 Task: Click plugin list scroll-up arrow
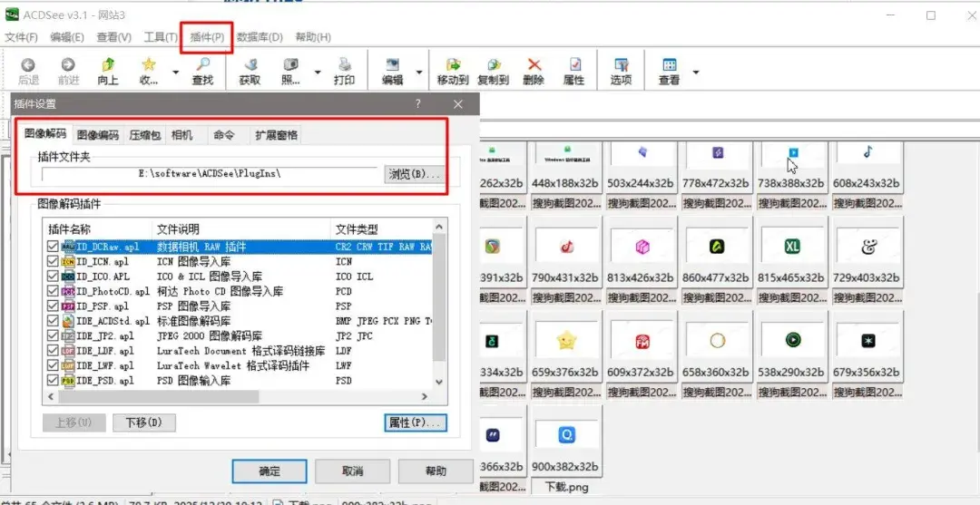pyautogui.click(x=439, y=228)
